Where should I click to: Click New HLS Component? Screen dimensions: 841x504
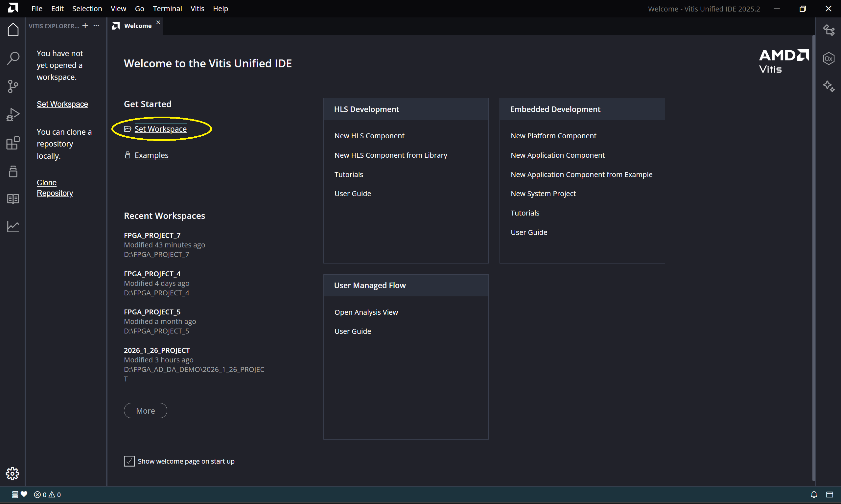[x=369, y=136]
